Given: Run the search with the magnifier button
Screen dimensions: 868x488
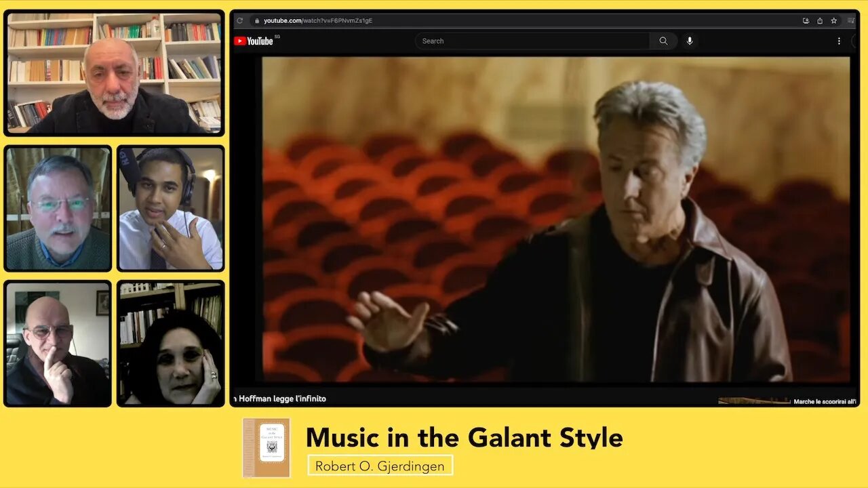Looking at the screenshot, I should click(663, 41).
